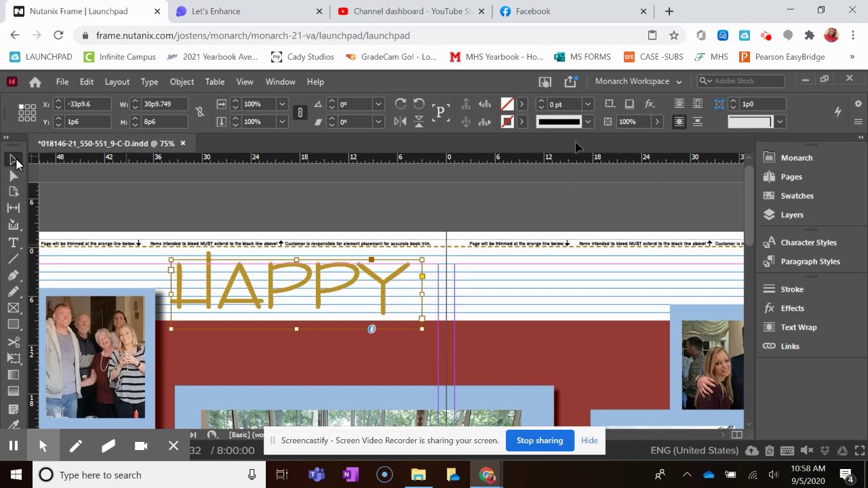This screenshot has height=488, width=868.
Task: Open the drop shadow effects fx icon
Action: (650, 104)
